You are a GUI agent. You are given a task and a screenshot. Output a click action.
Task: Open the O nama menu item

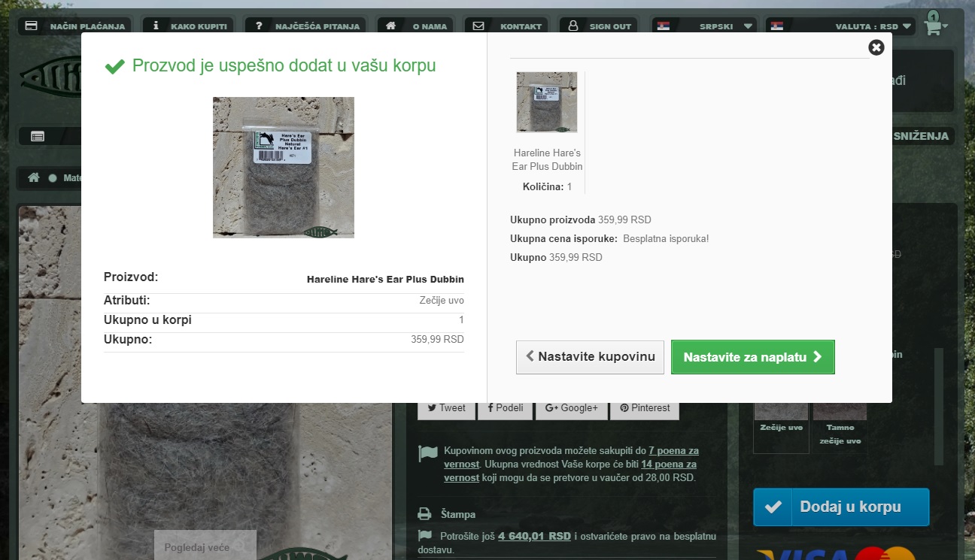click(416, 26)
